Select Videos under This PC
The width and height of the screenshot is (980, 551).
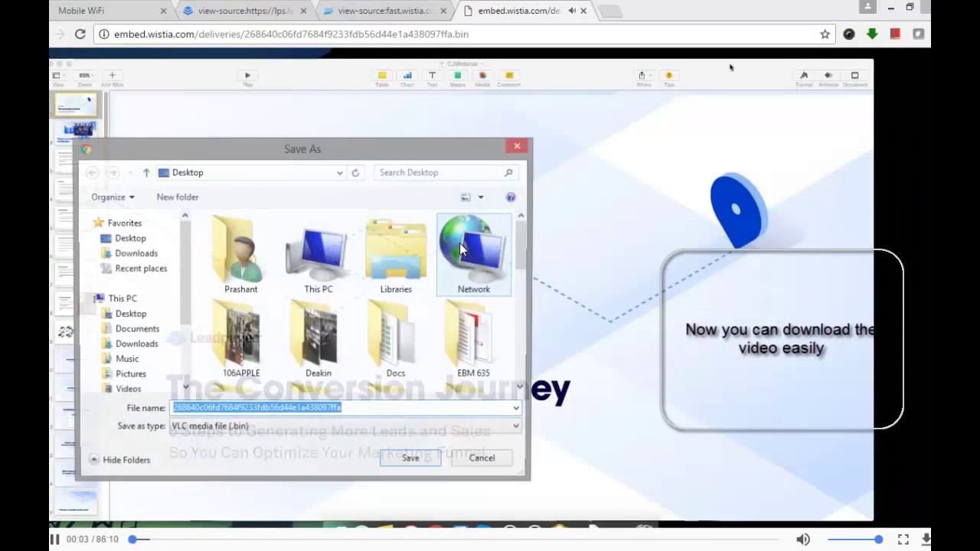121,389
